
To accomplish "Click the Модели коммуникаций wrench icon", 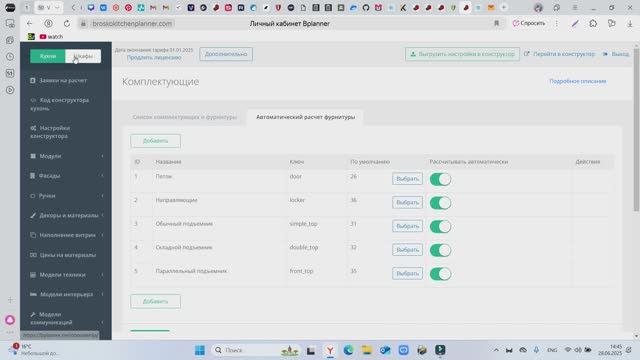I will [33, 314].
